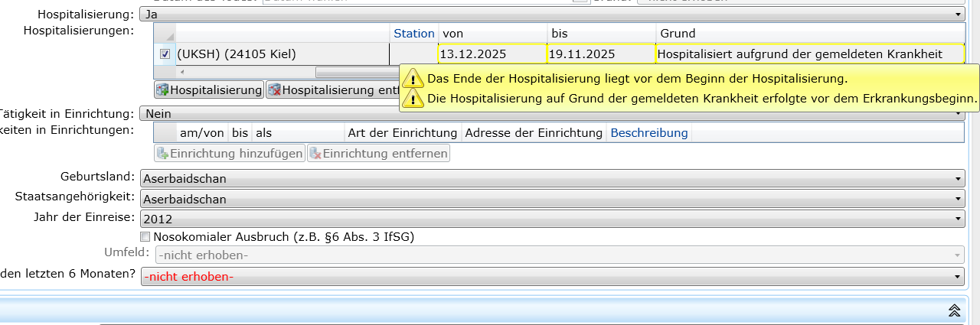Click the 'von' date cell 13.12.2025
This screenshot has width=980, height=325.
pos(492,54)
